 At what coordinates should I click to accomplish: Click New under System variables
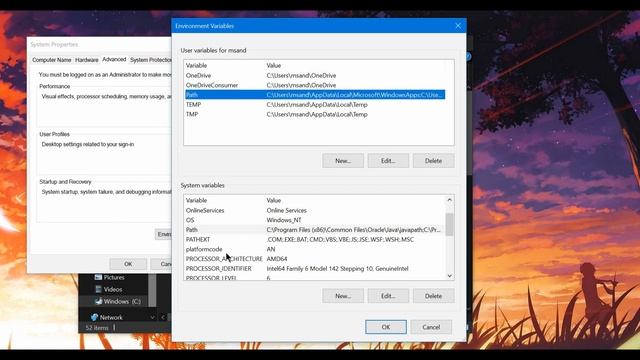[343, 296]
